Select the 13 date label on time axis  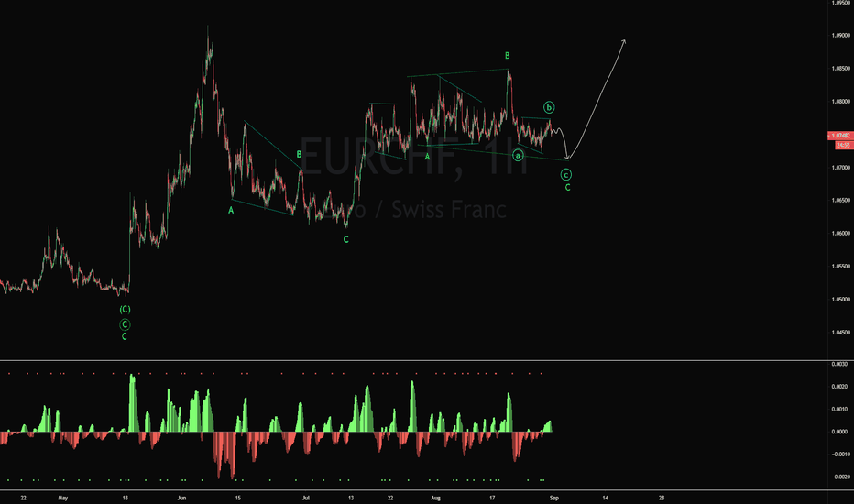point(351,498)
